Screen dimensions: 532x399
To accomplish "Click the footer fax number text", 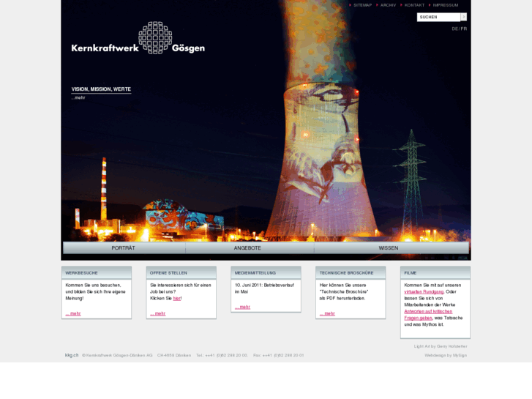I will point(279,355).
